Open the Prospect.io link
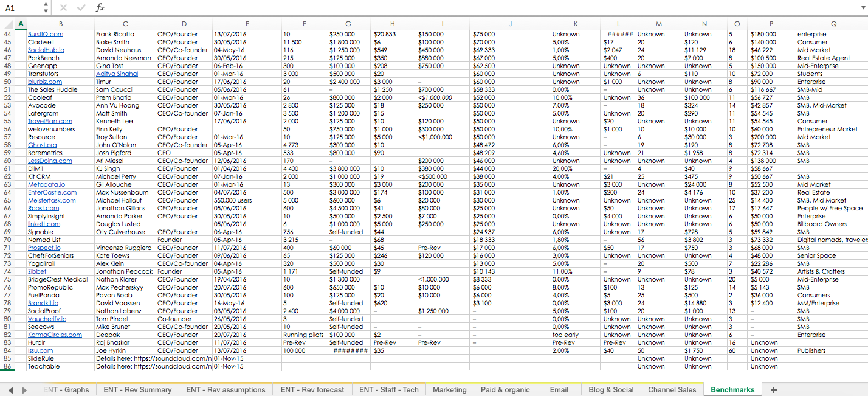Image resolution: width=868 pixels, height=396 pixels. (x=44, y=248)
